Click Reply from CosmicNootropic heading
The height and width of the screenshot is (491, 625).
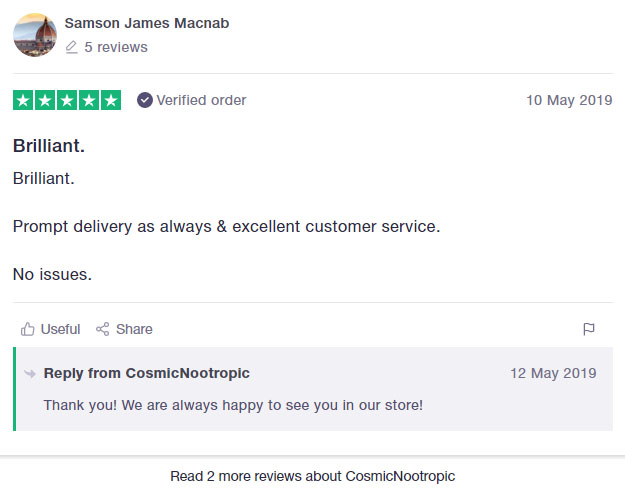[x=147, y=373]
